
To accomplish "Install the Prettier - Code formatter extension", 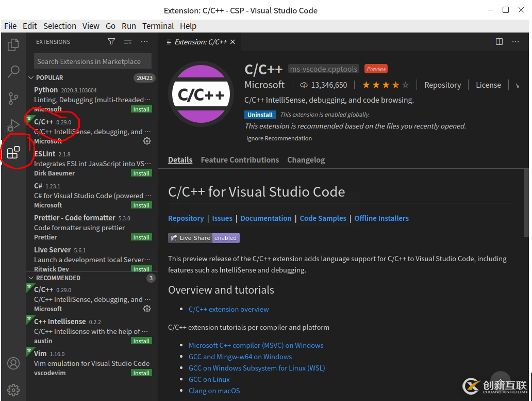I will point(141,237).
